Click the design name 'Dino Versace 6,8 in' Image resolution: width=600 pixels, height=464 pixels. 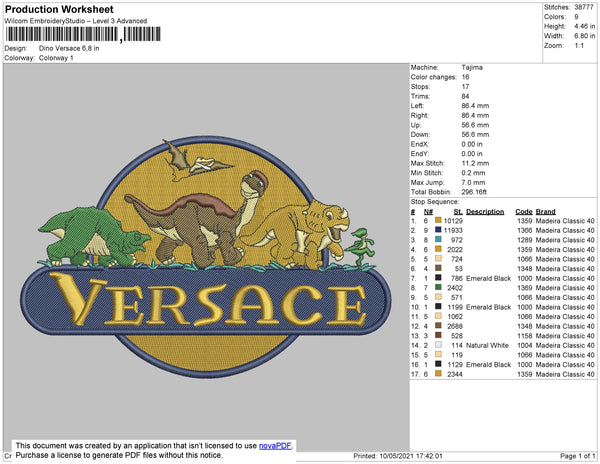(69, 48)
